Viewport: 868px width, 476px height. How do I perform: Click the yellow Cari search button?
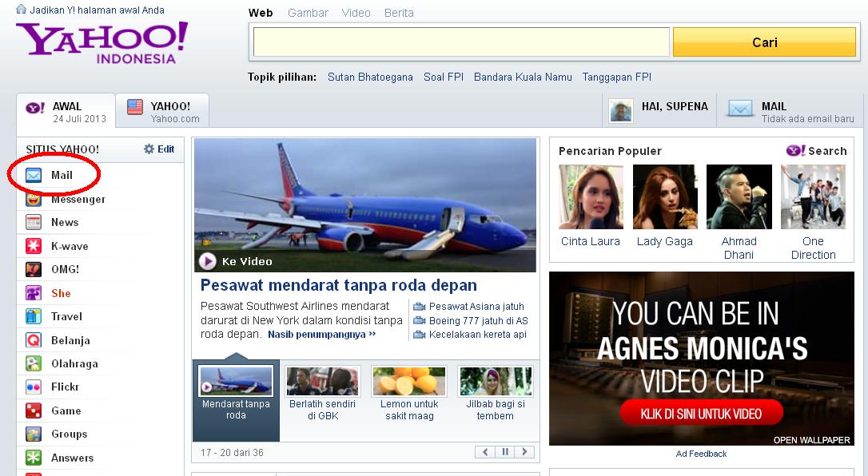pos(763,42)
